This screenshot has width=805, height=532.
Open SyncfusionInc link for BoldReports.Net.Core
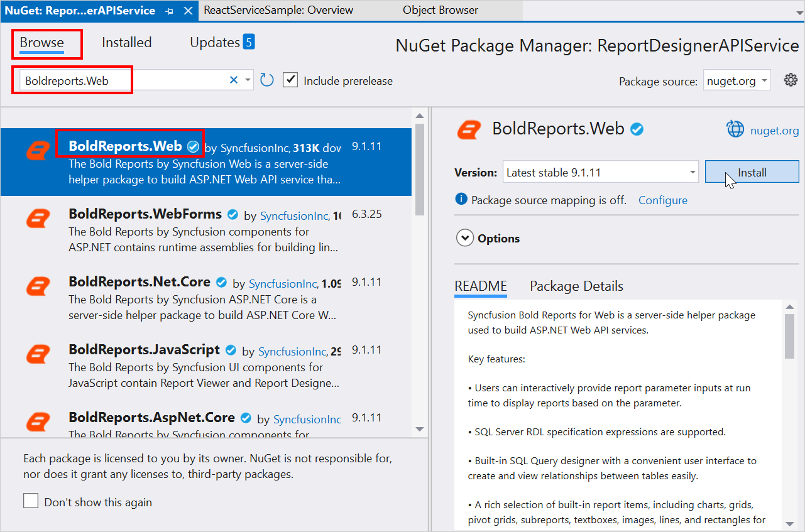coord(283,283)
